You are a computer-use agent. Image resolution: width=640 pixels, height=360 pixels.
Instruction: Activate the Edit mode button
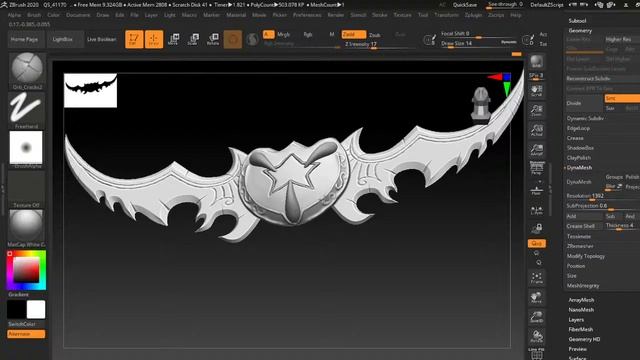pos(134,39)
